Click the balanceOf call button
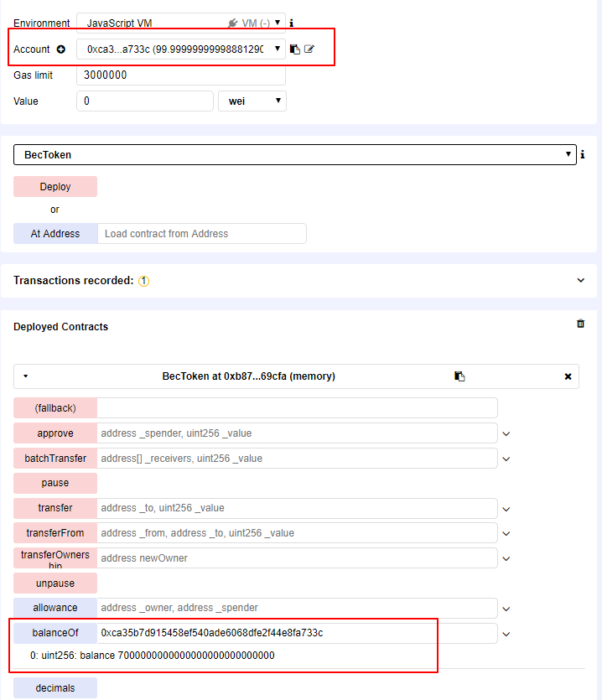This screenshot has width=602, height=700. 55,633
